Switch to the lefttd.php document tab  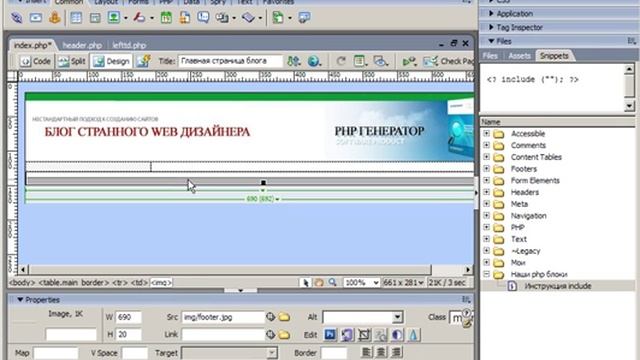(129, 45)
